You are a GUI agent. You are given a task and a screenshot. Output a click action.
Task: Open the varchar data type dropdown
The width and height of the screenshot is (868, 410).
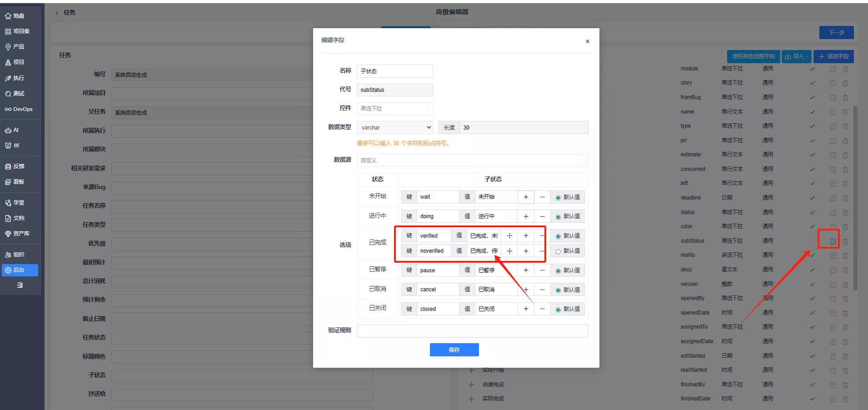click(395, 128)
